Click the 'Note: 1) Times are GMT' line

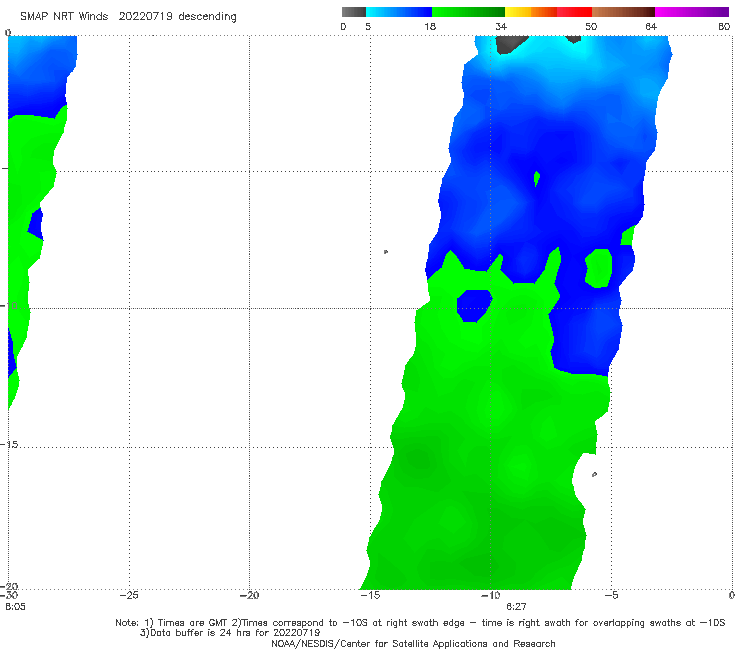point(420,623)
